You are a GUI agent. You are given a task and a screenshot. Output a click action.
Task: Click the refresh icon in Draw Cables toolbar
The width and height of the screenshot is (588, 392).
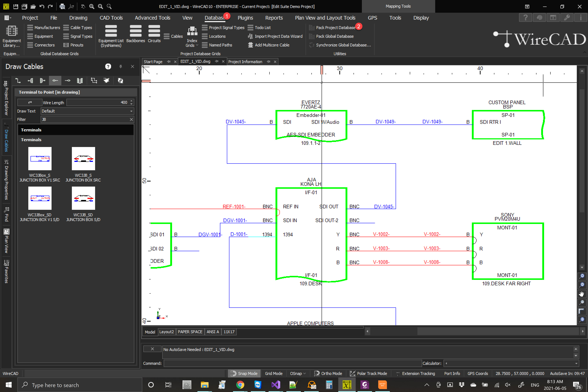click(x=121, y=81)
